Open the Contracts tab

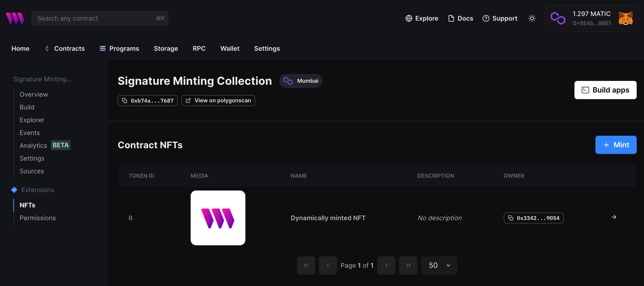[x=65, y=48]
